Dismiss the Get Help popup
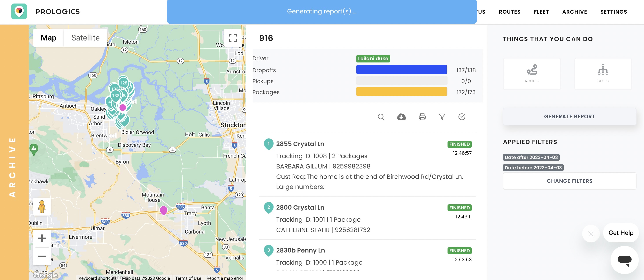Screen dimensions: 644x280 [591, 234]
